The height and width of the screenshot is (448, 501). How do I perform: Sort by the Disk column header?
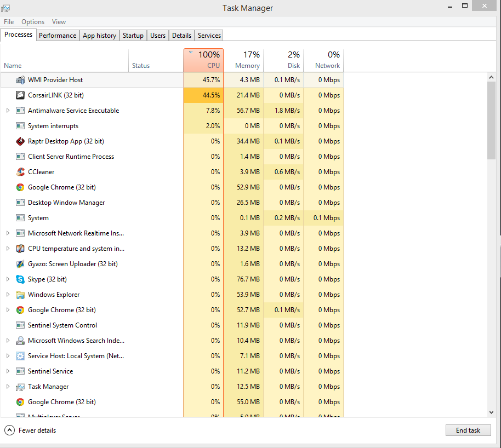coord(283,60)
